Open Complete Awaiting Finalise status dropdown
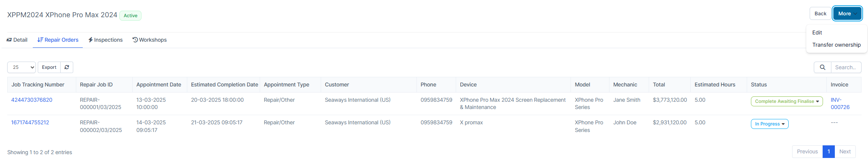This screenshot has width=868, height=166. [x=787, y=101]
